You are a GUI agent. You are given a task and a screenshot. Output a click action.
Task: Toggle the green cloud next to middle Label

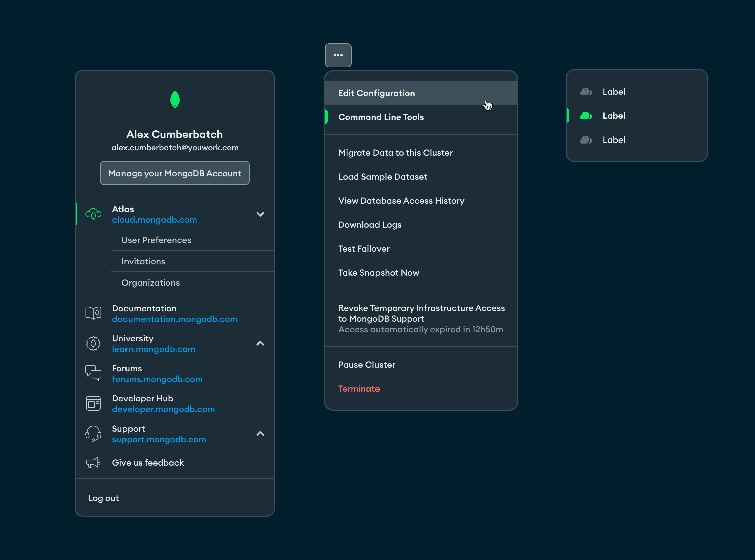pos(586,115)
